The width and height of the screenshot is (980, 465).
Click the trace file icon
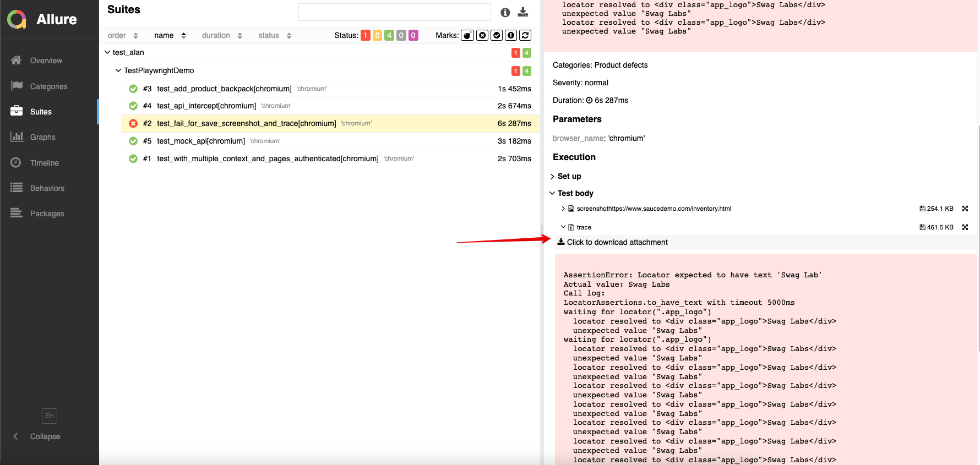point(571,227)
